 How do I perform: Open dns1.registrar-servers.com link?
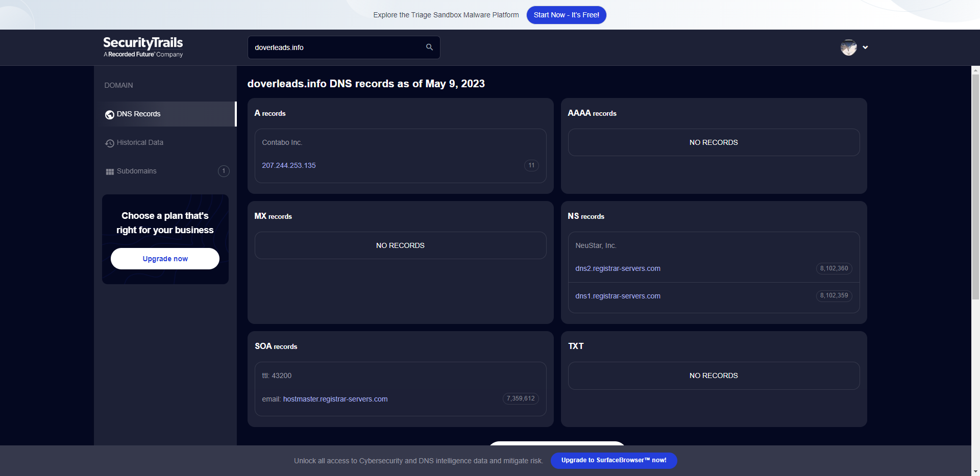click(618, 296)
